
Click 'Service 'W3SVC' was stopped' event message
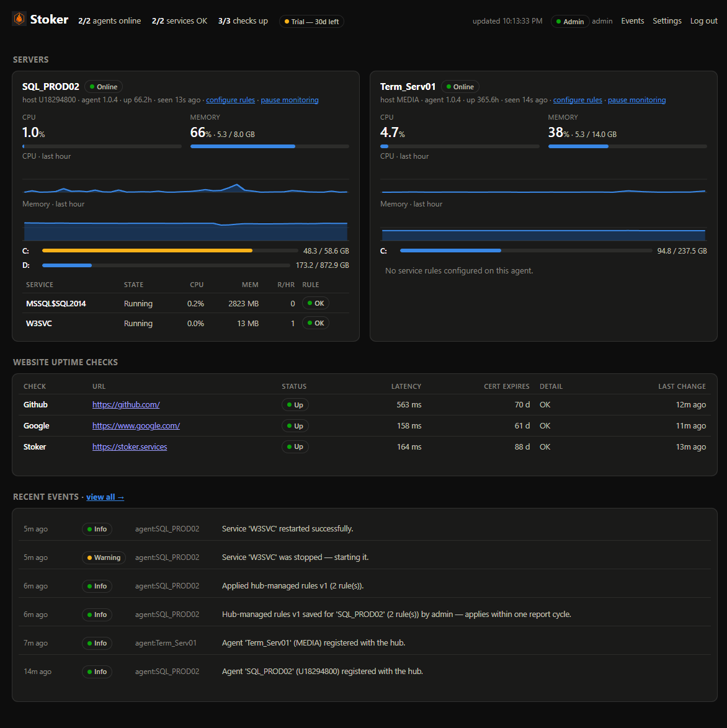pos(295,557)
